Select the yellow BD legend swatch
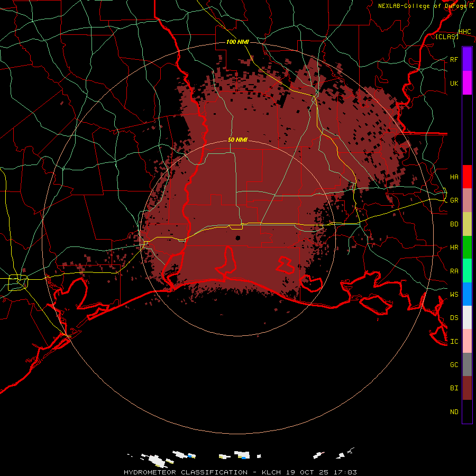This screenshot has height=476, width=476. [467, 224]
